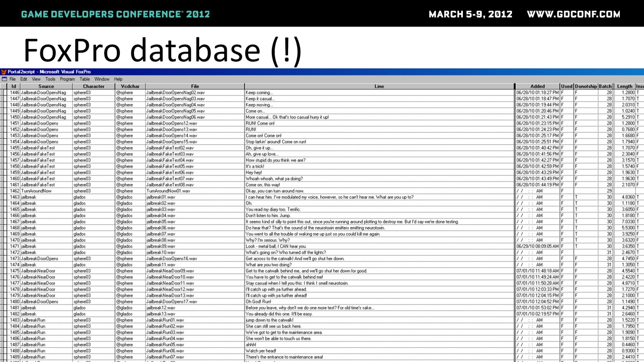Viewport: 644px width, 362px height.
Task: Open the Program menu
Action: (x=67, y=79)
